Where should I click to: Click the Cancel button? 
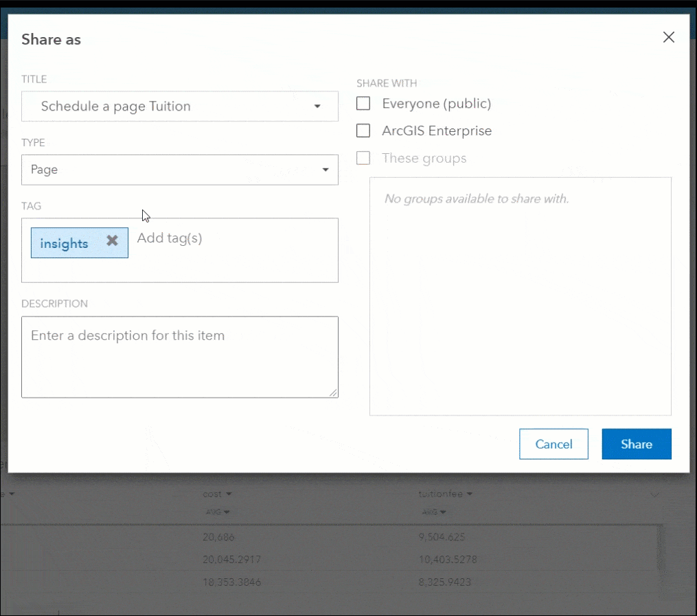[x=553, y=444]
